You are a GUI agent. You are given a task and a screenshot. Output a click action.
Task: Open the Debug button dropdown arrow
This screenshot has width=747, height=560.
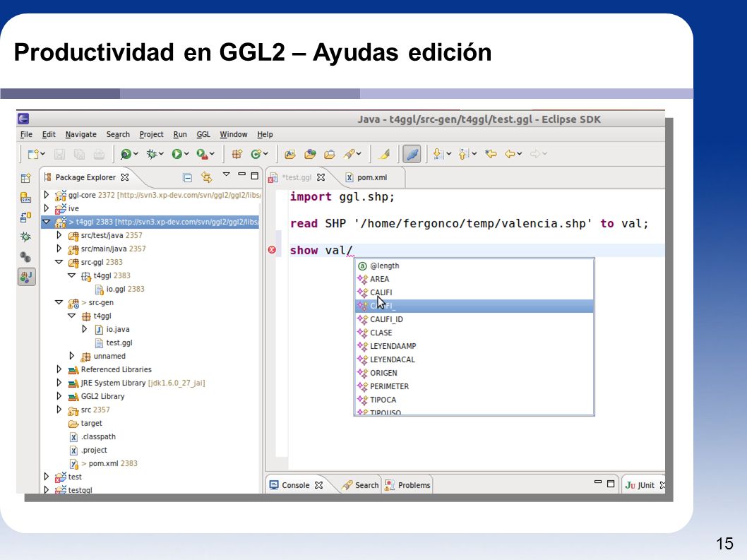coord(162,154)
